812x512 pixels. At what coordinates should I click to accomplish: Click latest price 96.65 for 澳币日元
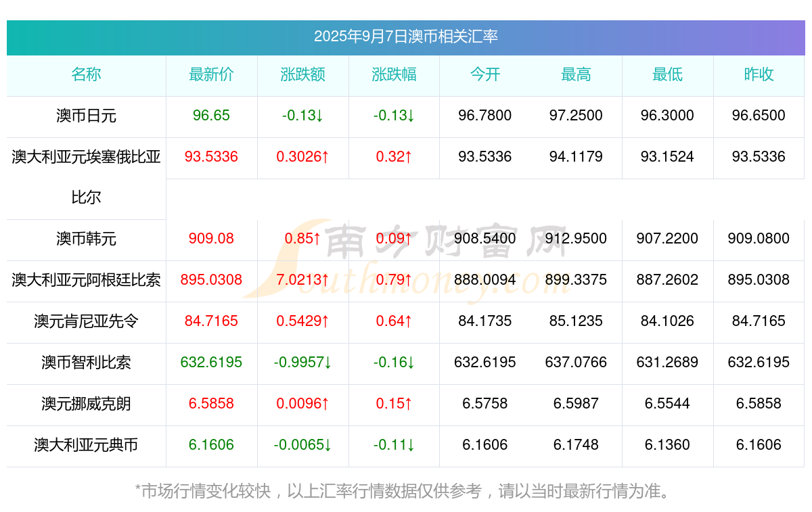(211, 116)
